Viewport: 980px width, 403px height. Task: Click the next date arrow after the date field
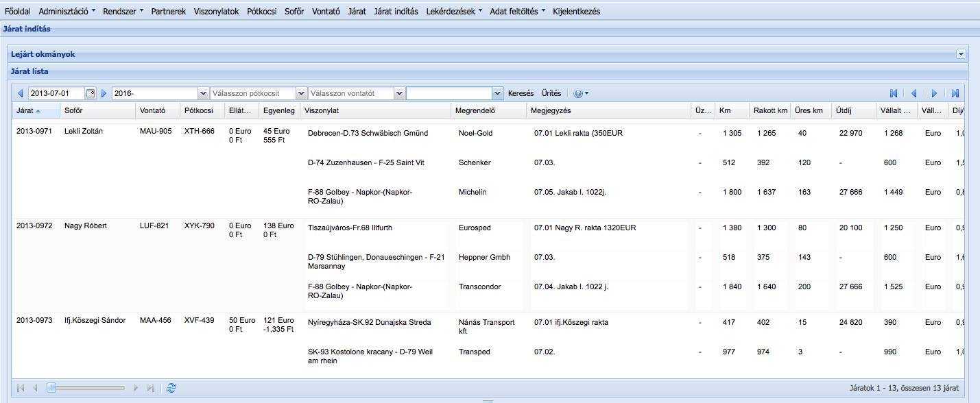tap(104, 93)
